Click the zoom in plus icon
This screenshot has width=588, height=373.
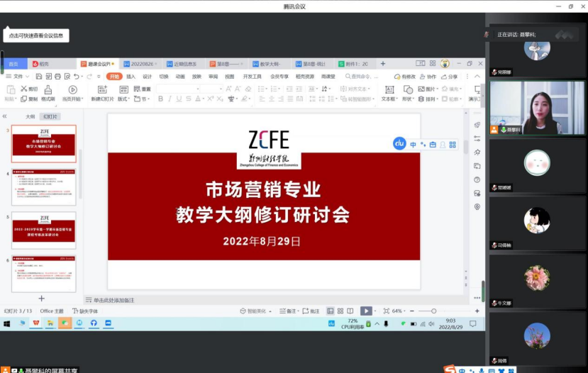point(477,311)
